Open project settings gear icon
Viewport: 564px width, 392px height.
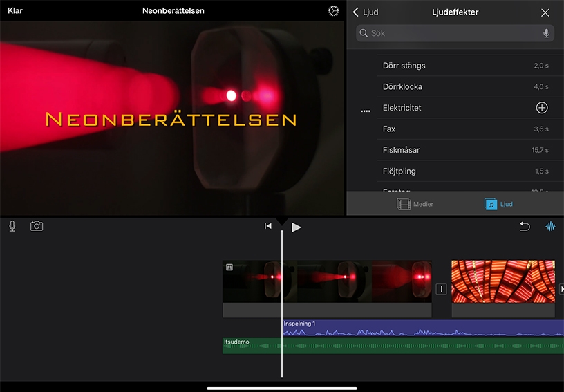(333, 11)
